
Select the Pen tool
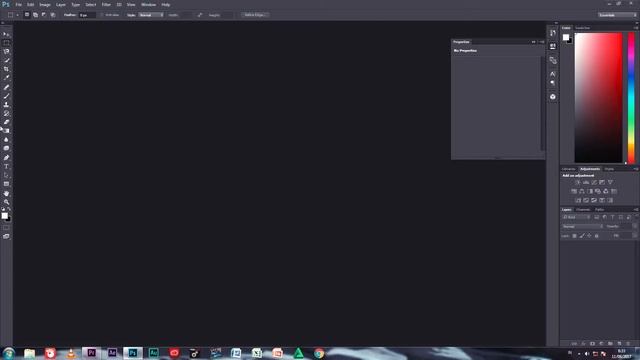(x=6, y=158)
